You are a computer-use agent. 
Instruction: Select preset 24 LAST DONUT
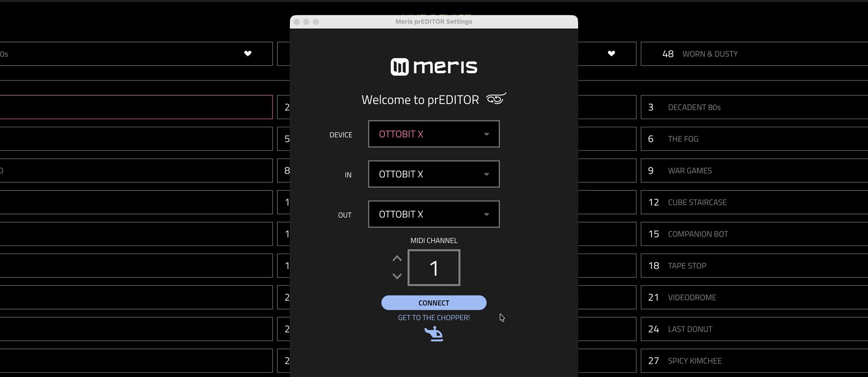754,329
